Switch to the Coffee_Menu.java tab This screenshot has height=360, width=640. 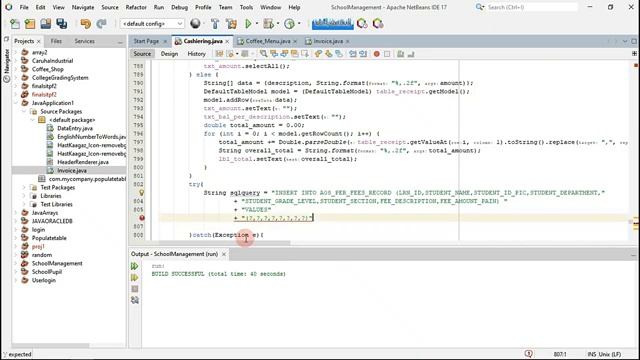point(268,41)
